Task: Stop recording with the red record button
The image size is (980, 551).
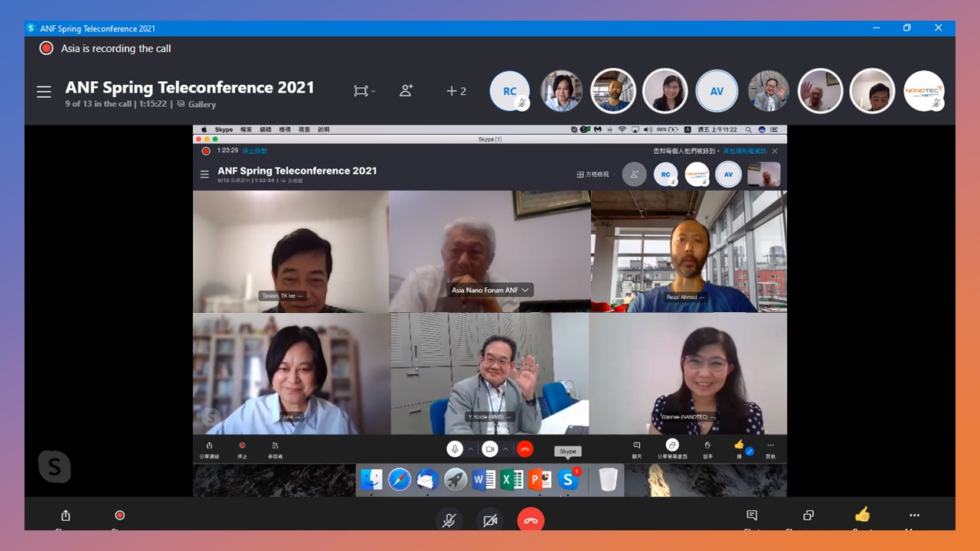Action: 119,516
